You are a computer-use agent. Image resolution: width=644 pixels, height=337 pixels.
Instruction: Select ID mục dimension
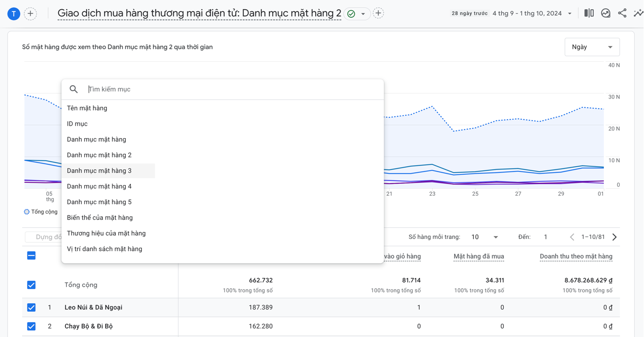click(77, 124)
